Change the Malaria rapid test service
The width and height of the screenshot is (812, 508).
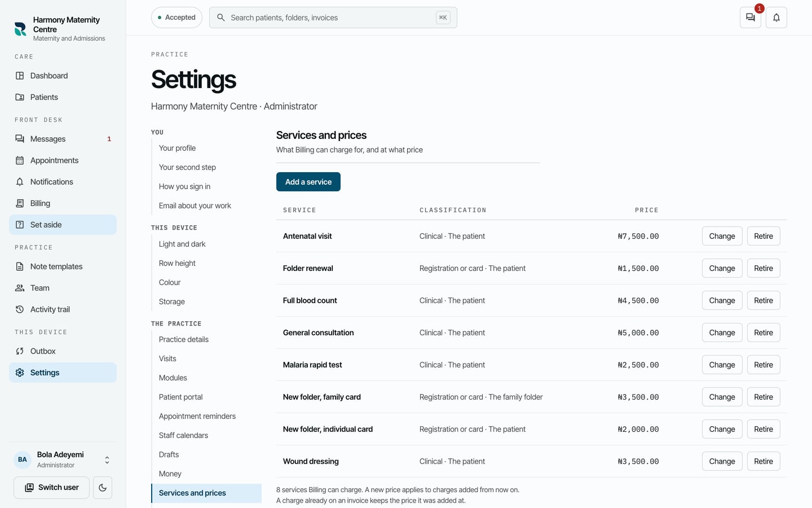click(722, 365)
